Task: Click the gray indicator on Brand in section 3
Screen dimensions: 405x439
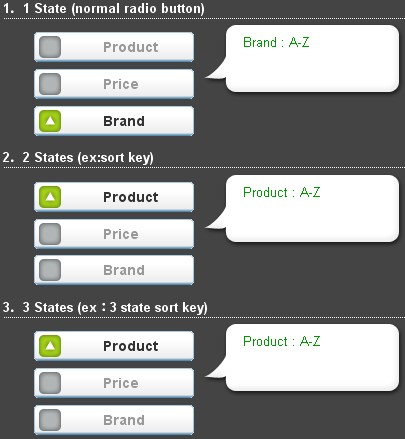Action: tap(50, 420)
